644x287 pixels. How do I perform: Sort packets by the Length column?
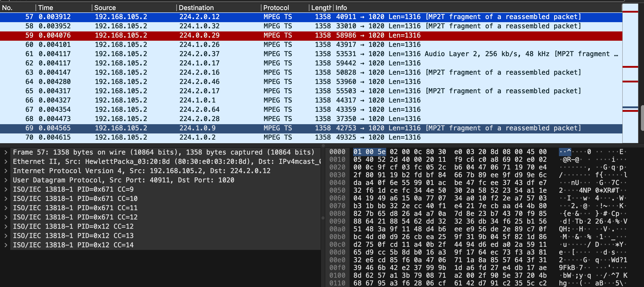tap(321, 7)
